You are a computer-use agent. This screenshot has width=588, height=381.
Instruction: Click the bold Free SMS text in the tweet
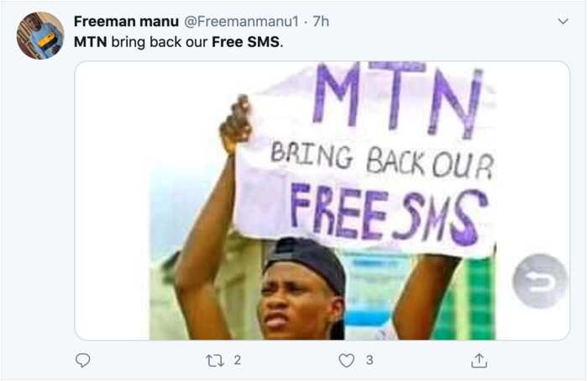click(x=245, y=42)
